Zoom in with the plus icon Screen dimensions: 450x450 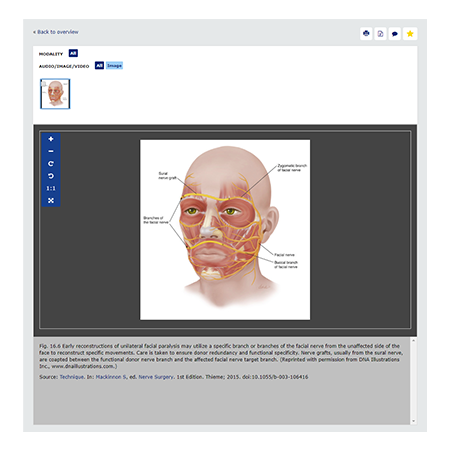coord(51,139)
